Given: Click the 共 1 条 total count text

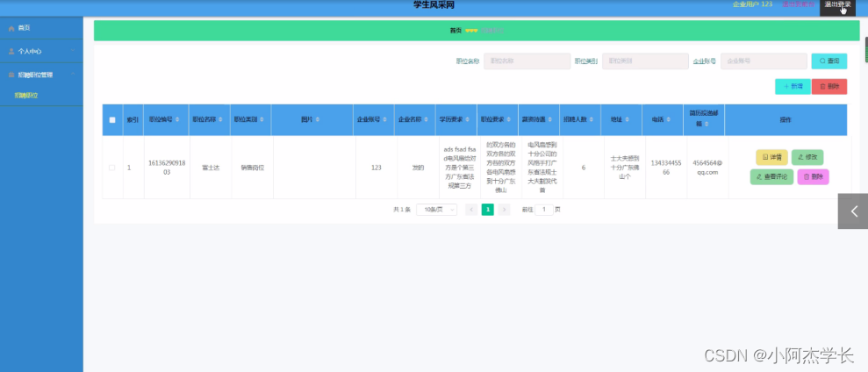Looking at the screenshot, I should [x=402, y=210].
